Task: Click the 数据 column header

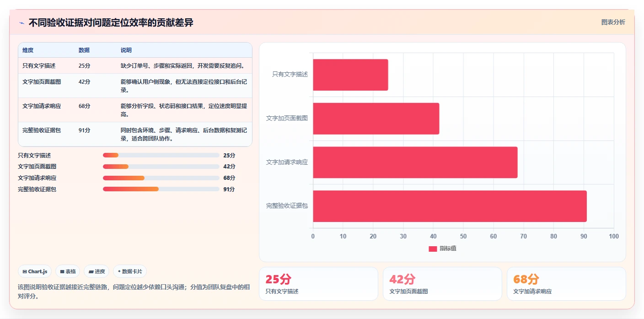Action: (84, 50)
